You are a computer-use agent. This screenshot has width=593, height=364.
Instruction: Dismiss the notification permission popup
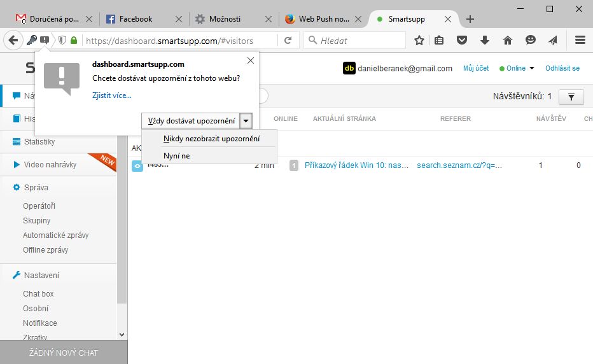(250, 60)
